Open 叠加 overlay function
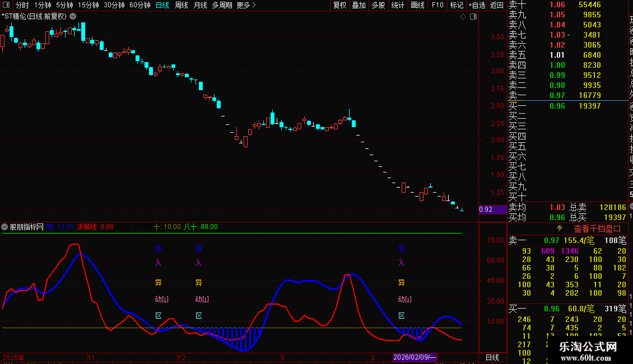This screenshot has height=364, width=633. click(359, 5)
